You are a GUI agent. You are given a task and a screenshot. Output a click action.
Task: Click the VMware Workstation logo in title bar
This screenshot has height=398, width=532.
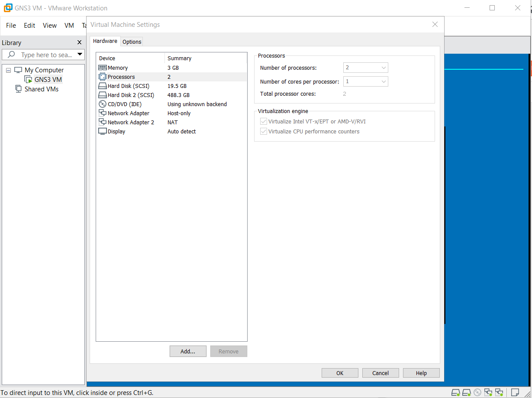pos(8,8)
